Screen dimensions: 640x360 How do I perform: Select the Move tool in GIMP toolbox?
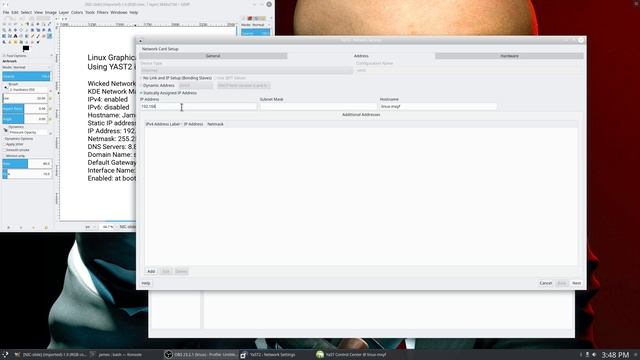point(16,30)
